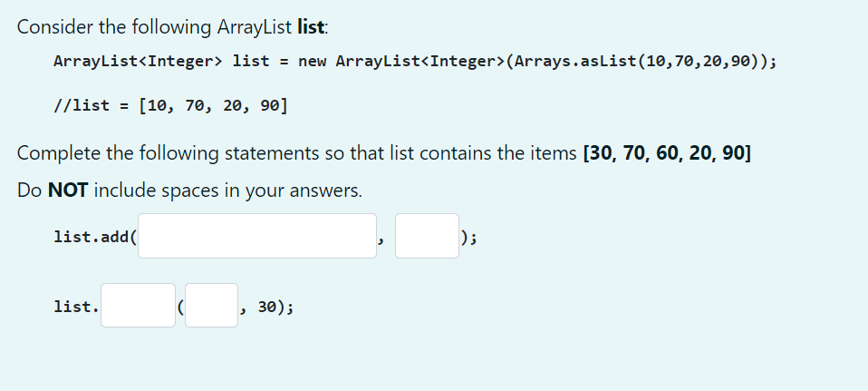868x391 pixels.
Task: Click the "list.add(" code label
Action: pyautogui.click(x=94, y=237)
